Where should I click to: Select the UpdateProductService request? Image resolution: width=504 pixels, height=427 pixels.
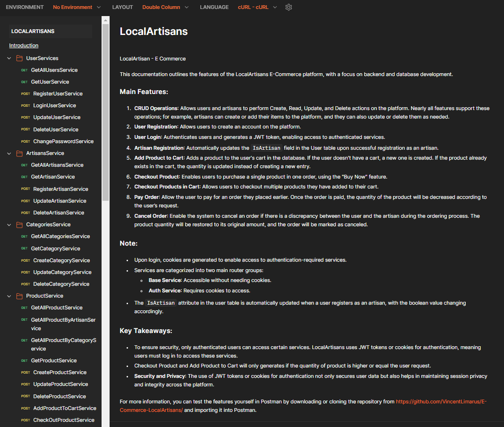(61, 384)
